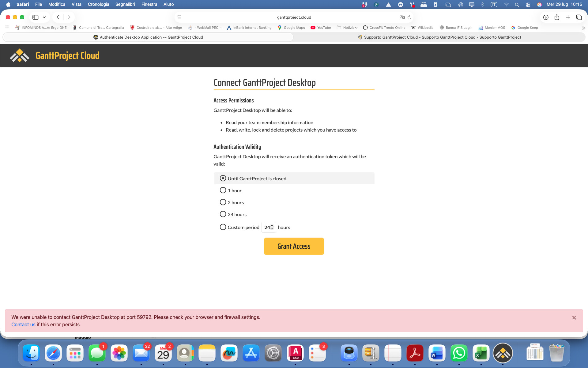Click the custom period hours field
This screenshot has width=588, height=368.
coord(269,227)
